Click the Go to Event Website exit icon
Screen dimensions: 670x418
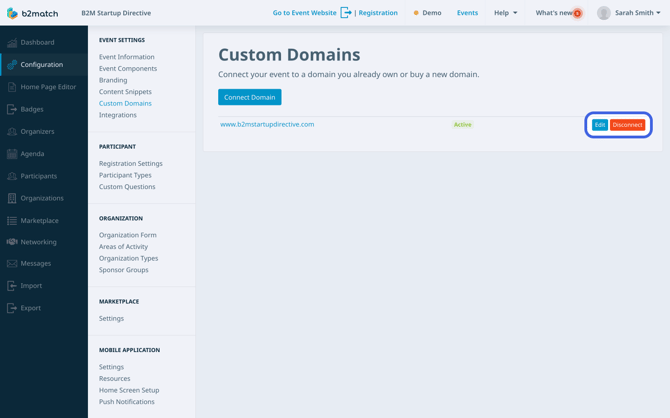pos(346,13)
